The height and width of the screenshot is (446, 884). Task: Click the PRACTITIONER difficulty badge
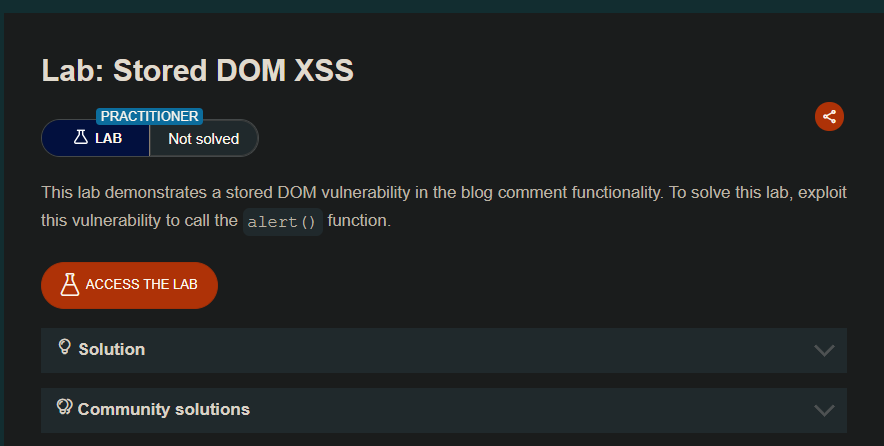click(x=149, y=116)
